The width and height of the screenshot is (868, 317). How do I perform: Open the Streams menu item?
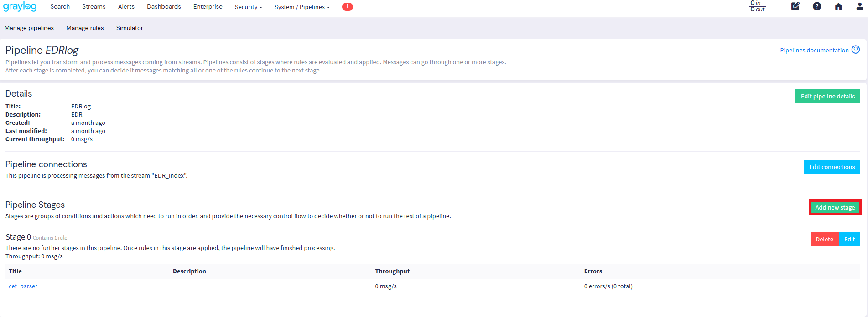point(94,6)
